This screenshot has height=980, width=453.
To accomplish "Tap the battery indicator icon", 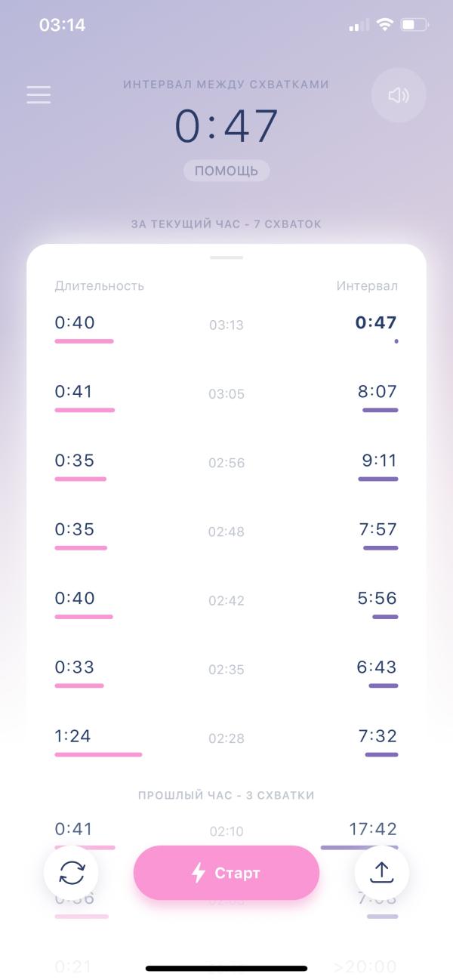I will point(414,25).
